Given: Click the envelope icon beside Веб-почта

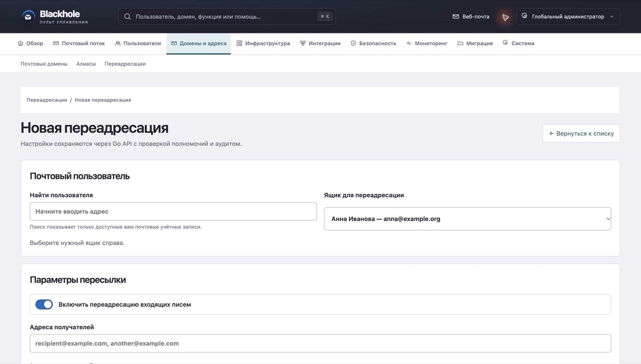Looking at the screenshot, I should point(456,16).
